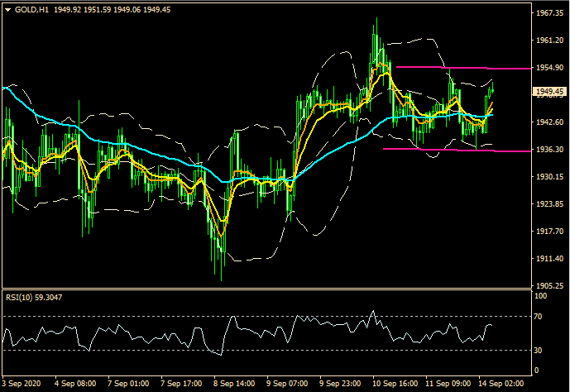This screenshot has width=570, height=392.
Task: Click the 1936.30 price axis label
Action: point(548,150)
